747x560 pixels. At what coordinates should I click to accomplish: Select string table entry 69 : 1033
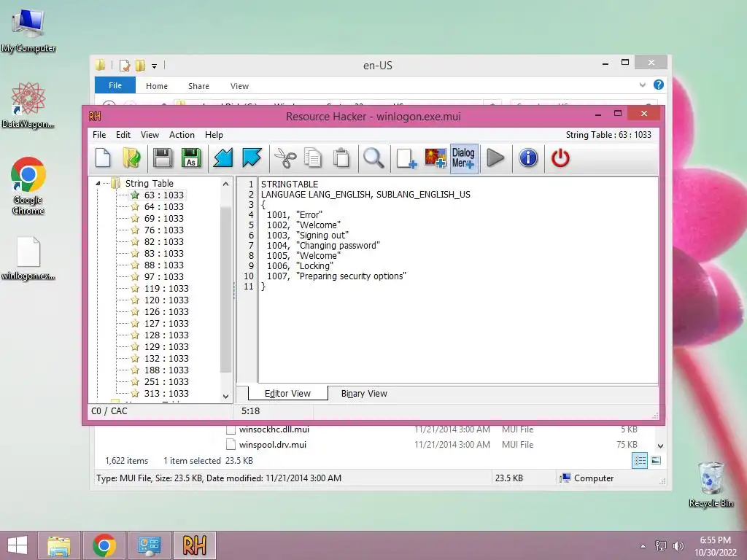pyautogui.click(x=164, y=218)
